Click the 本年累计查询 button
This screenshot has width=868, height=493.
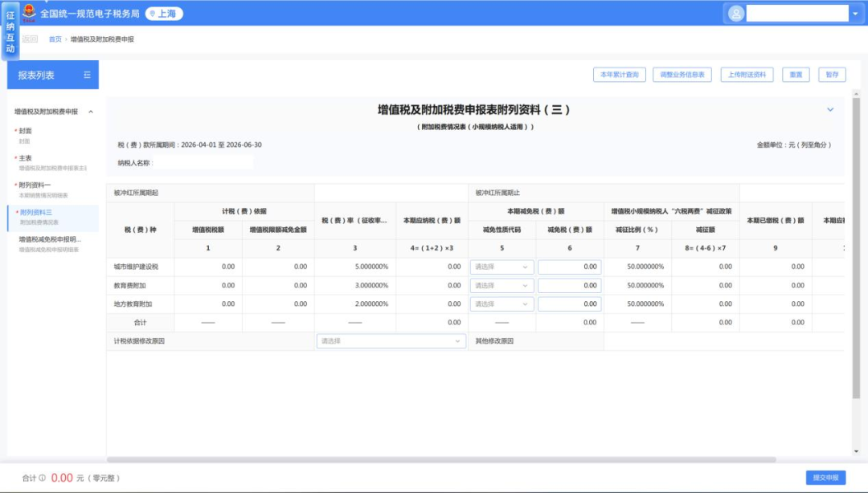point(620,75)
